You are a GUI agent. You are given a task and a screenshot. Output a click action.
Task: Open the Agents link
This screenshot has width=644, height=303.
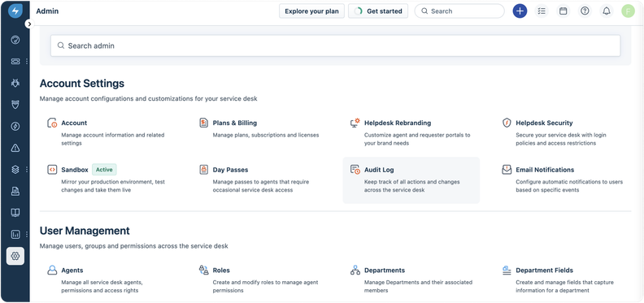[x=72, y=271]
